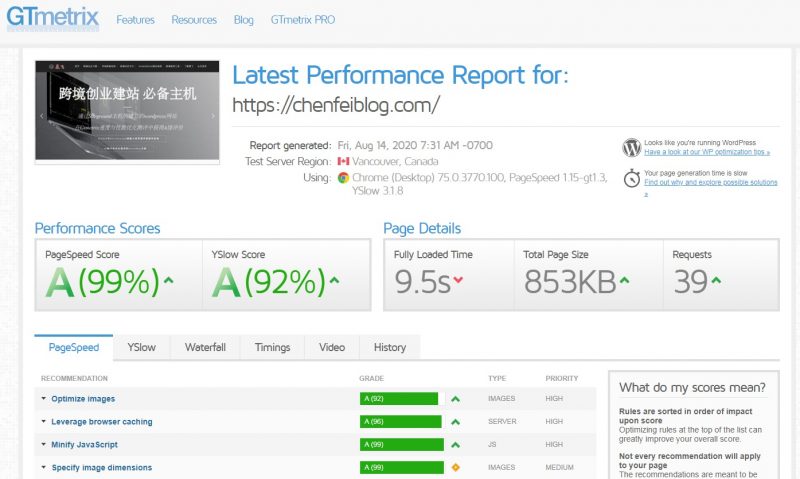Screen dimensions: 800x479
Task: Click Optimize images trend arrow icon
Action: click(x=456, y=399)
